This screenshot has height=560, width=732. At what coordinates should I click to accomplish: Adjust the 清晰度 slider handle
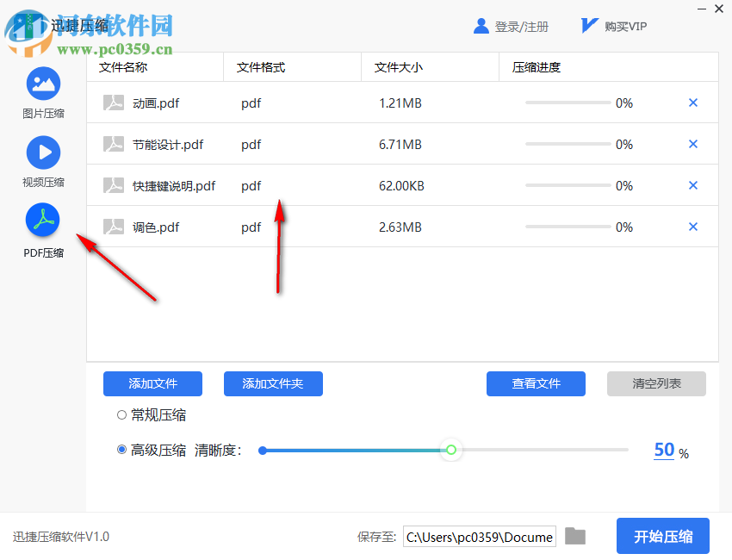pos(451,450)
